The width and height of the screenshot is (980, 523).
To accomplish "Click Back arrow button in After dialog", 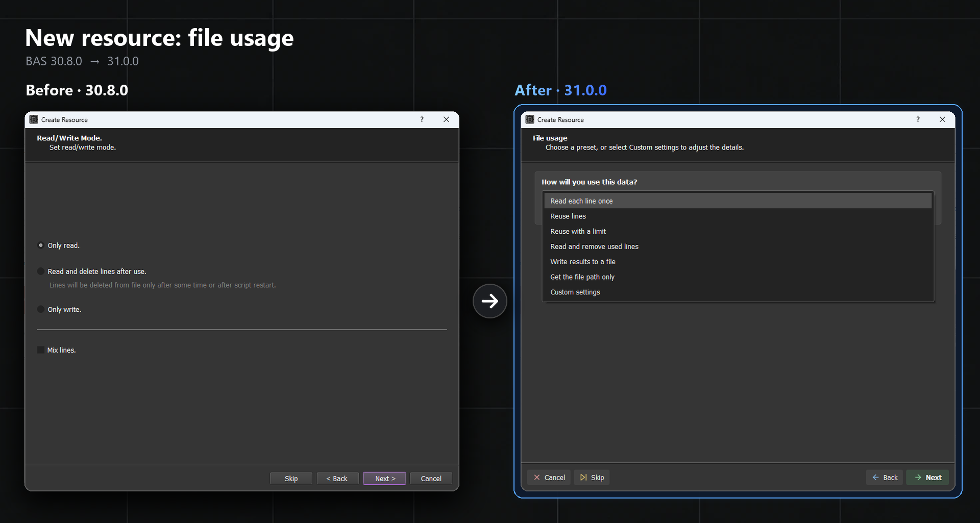I will point(885,478).
